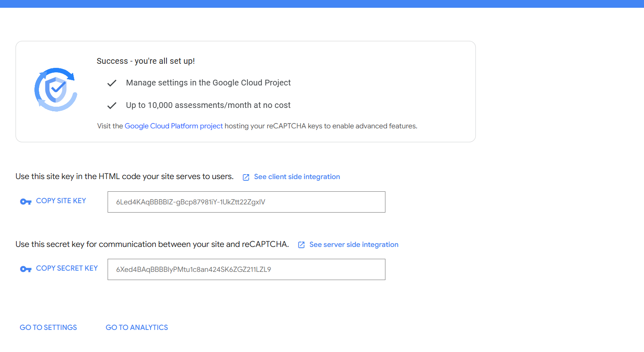Screen dimensions: 644x352
Task: Go to settings via GO TO SETTINGS
Action: pos(48,327)
